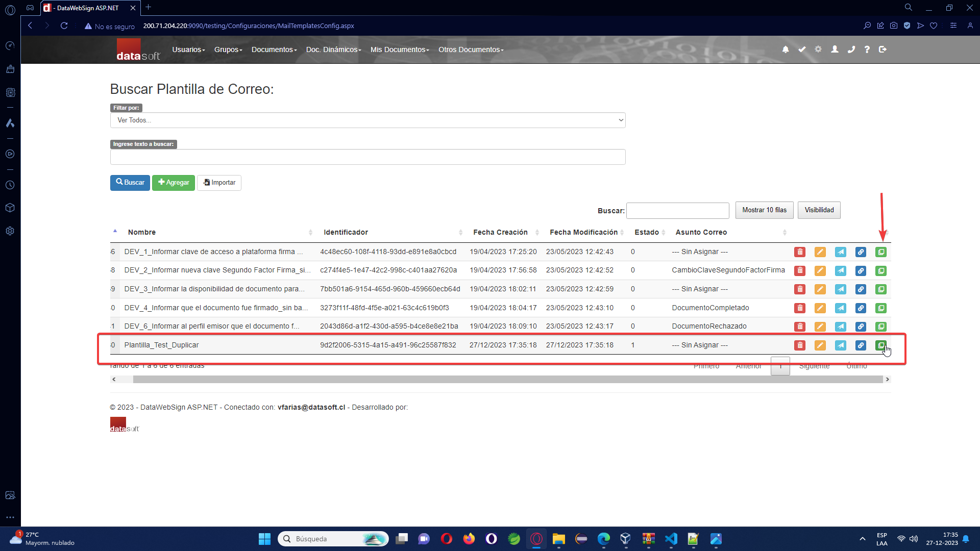Delete the DEV_2_Informar nueva clave template

[x=800, y=270]
